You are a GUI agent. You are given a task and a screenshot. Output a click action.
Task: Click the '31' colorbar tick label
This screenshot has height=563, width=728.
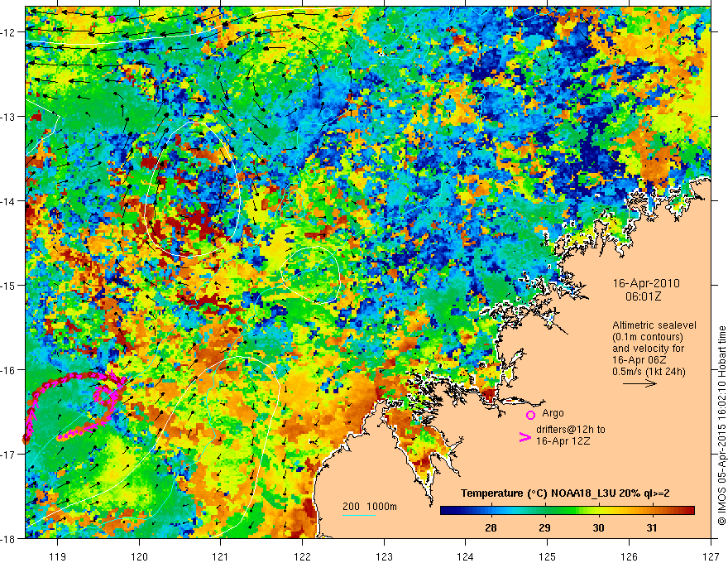coord(653,527)
